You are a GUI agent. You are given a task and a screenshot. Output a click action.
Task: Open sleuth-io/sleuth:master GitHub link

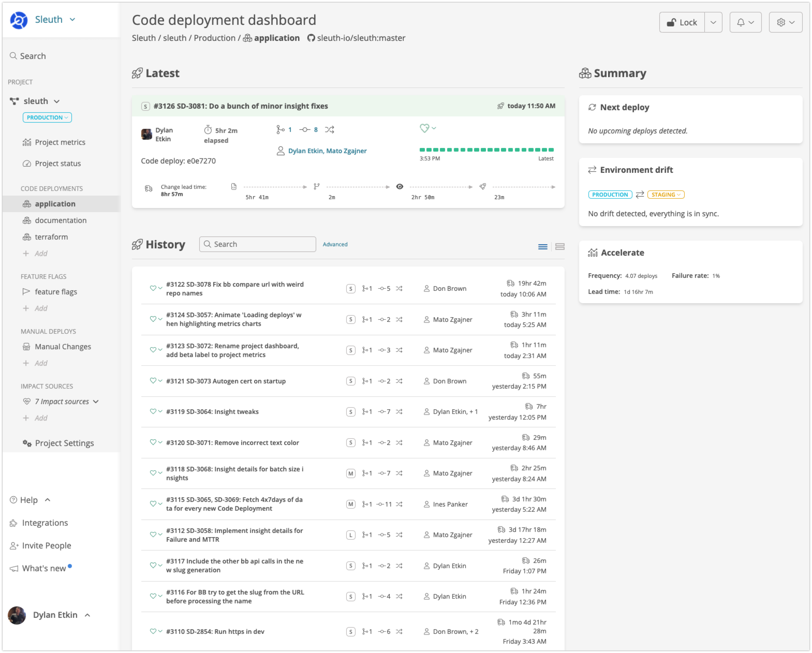pos(356,38)
